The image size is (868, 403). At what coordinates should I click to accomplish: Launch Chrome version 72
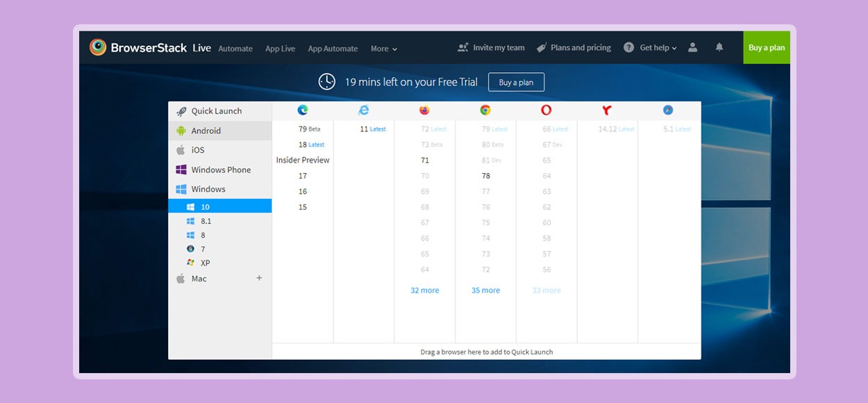[x=486, y=270]
